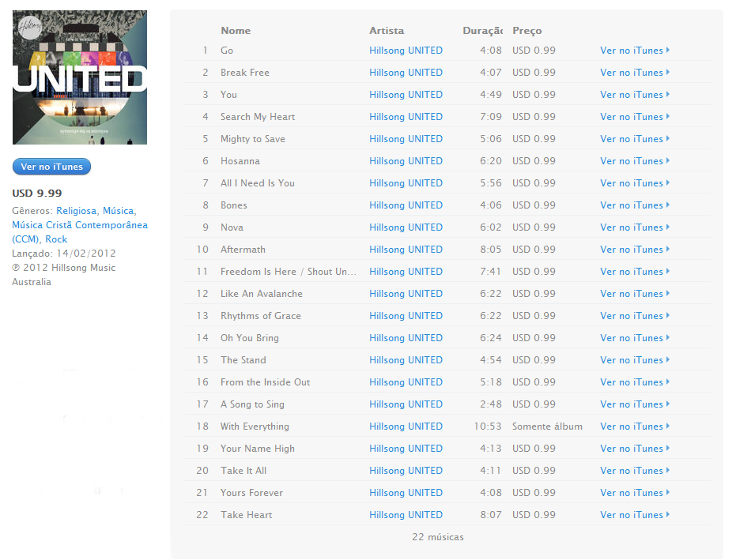The width and height of the screenshot is (736, 560).
Task: Click Ver no iTunes for Bones
Action: 635,205
